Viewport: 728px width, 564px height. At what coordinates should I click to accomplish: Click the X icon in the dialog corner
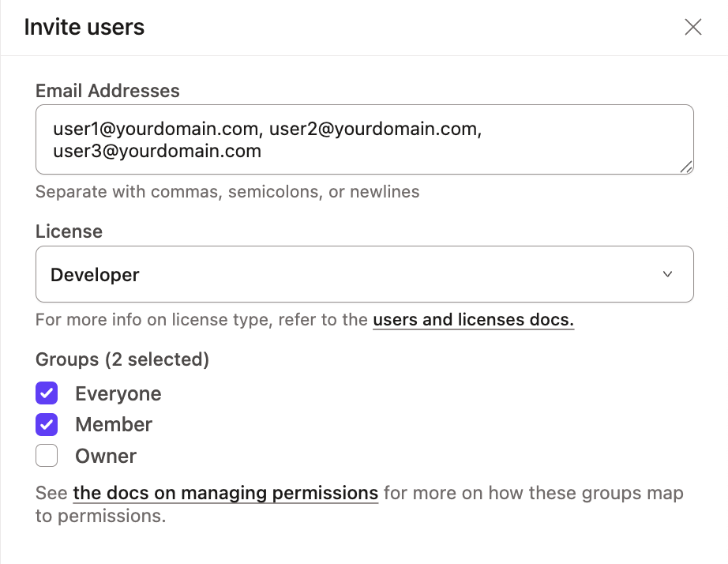(692, 26)
